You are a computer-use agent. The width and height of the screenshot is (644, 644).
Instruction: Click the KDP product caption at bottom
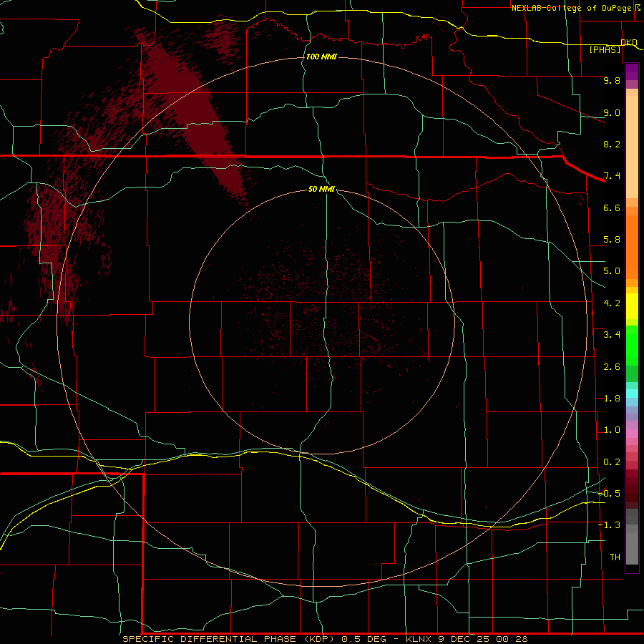point(325,639)
